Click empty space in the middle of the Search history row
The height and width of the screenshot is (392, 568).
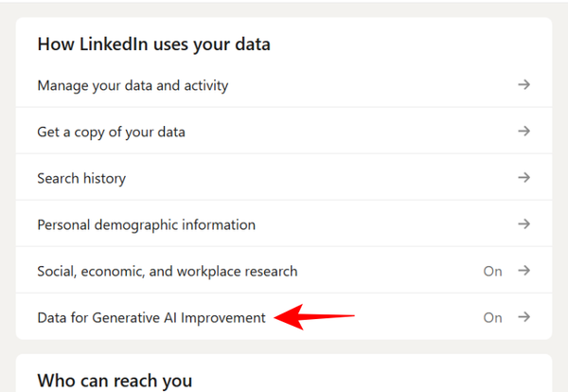tap(312, 178)
